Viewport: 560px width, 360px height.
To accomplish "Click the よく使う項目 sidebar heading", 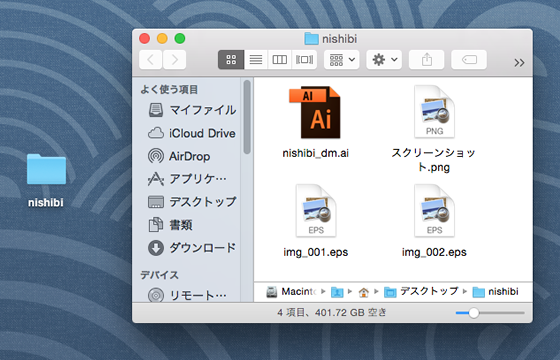I will (x=169, y=89).
